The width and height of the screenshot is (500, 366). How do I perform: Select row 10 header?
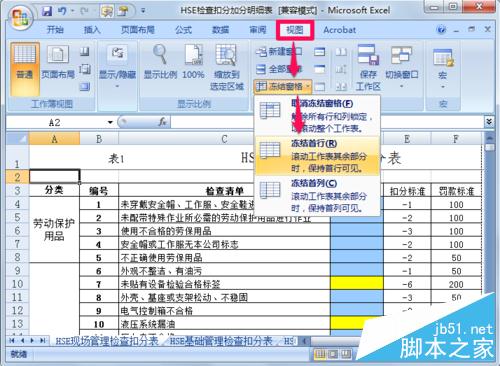17,283
